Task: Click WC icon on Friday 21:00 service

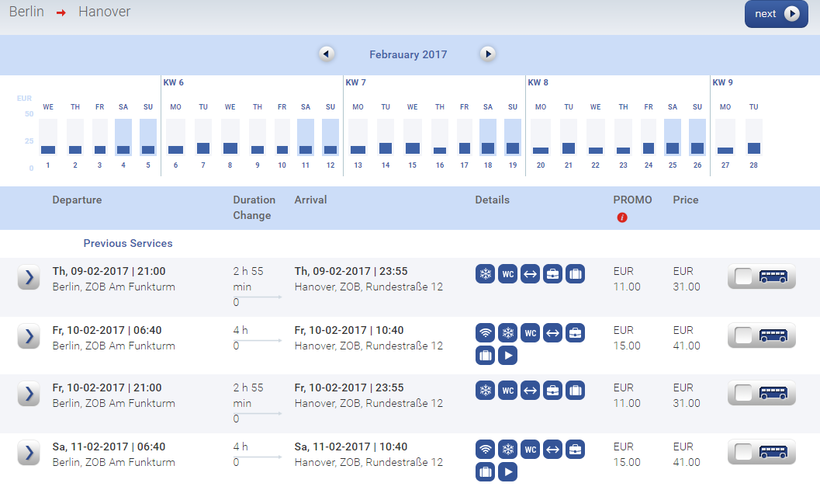Action: pos(508,390)
